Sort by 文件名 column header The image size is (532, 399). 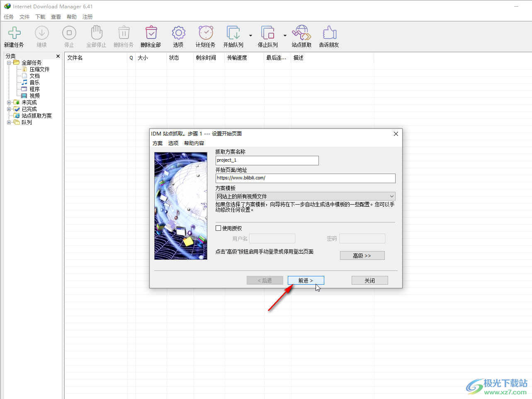tap(96, 58)
